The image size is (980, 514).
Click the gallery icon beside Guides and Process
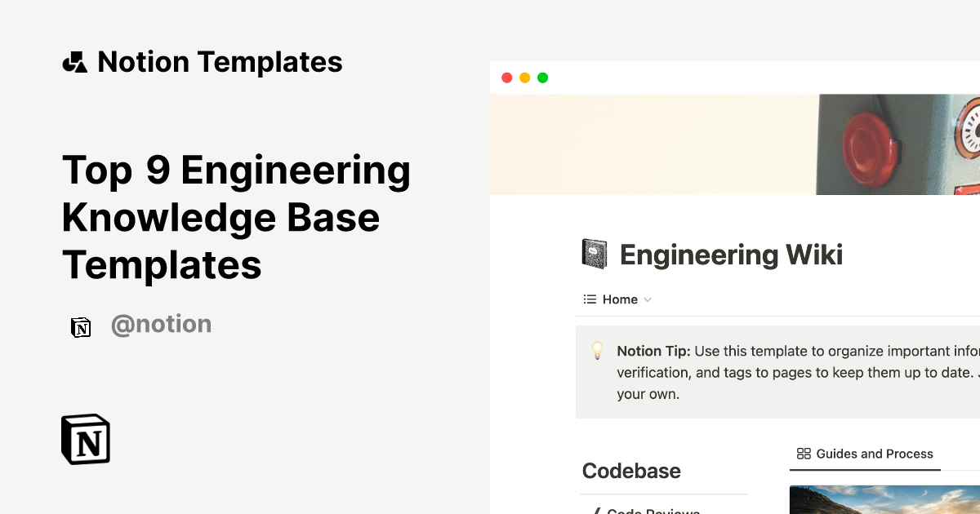[x=804, y=454]
